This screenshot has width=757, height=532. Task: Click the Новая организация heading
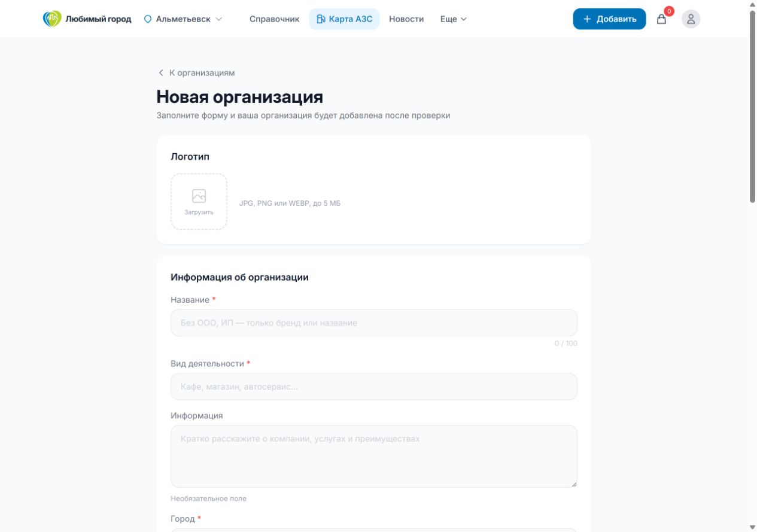240,97
